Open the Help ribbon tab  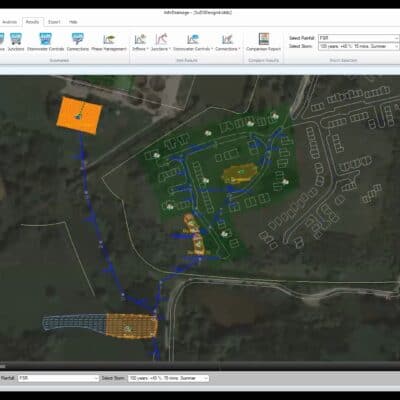[x=73, y=22]
